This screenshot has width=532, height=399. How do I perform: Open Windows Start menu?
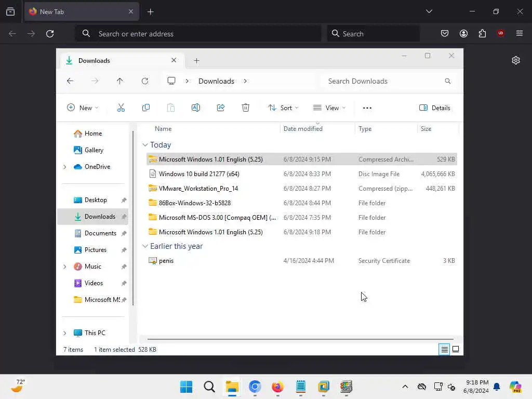pos(186,387)
